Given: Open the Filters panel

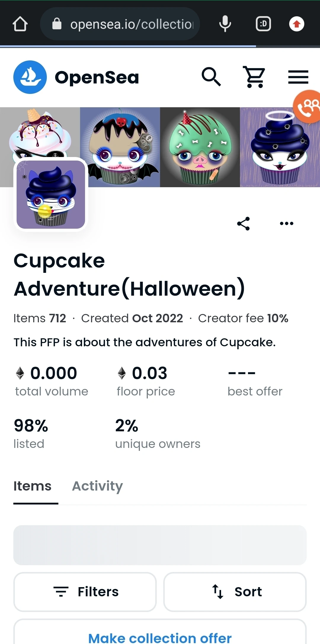Looking at the screenshot, I should click(x=85, y=592).
